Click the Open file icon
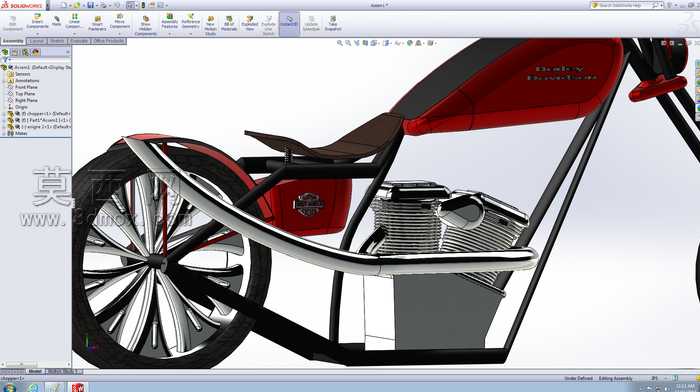This screenshot has height=392, width=700. pos(77,5)
